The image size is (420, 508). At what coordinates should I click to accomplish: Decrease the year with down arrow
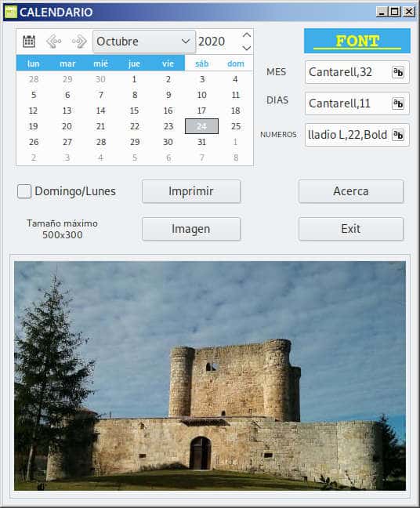pos(247,48)
